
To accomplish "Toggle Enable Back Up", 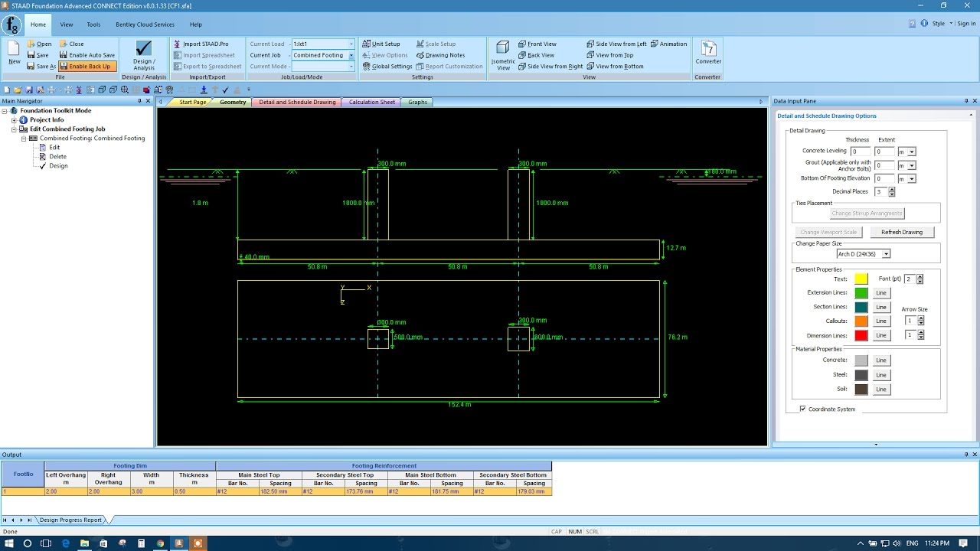I will coord(87,66).
